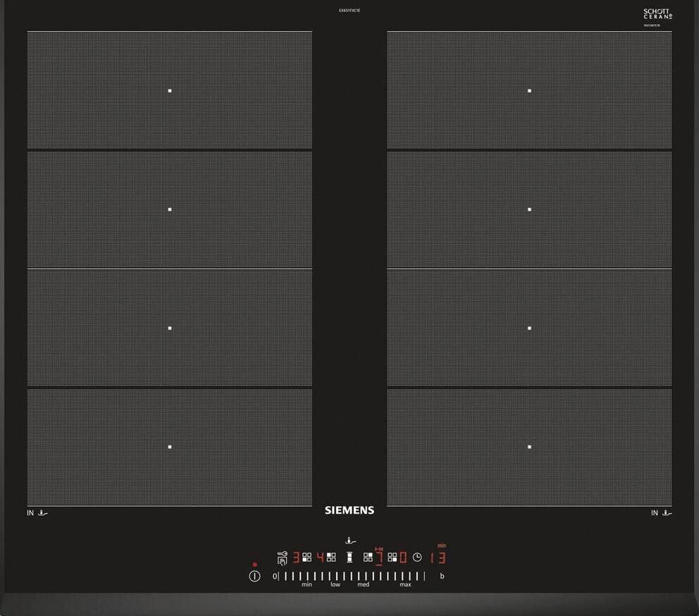699x616 pixels.
Task: Tap the slider above the min label
Action: pyautogui.click(x=307, y=577)
